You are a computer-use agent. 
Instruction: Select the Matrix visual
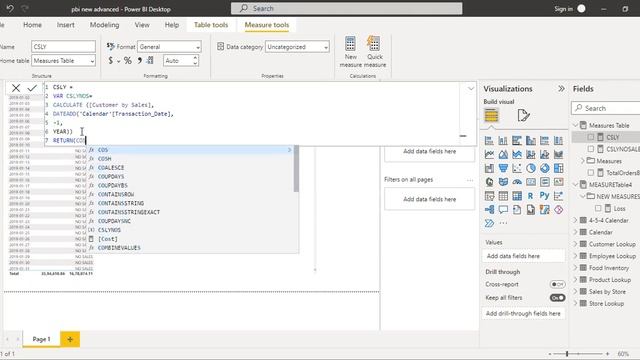tap(517, 196)
